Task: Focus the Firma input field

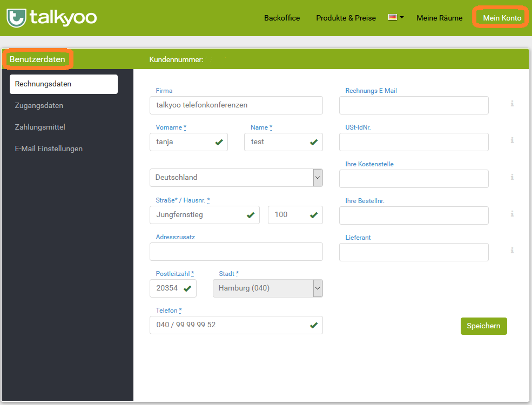Action: coord(236,105)
